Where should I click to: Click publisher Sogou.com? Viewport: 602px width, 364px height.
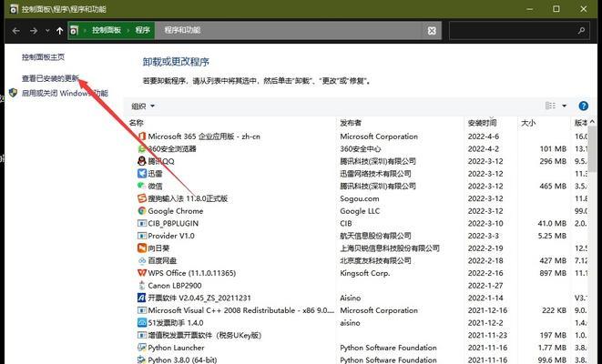[360, 198]
